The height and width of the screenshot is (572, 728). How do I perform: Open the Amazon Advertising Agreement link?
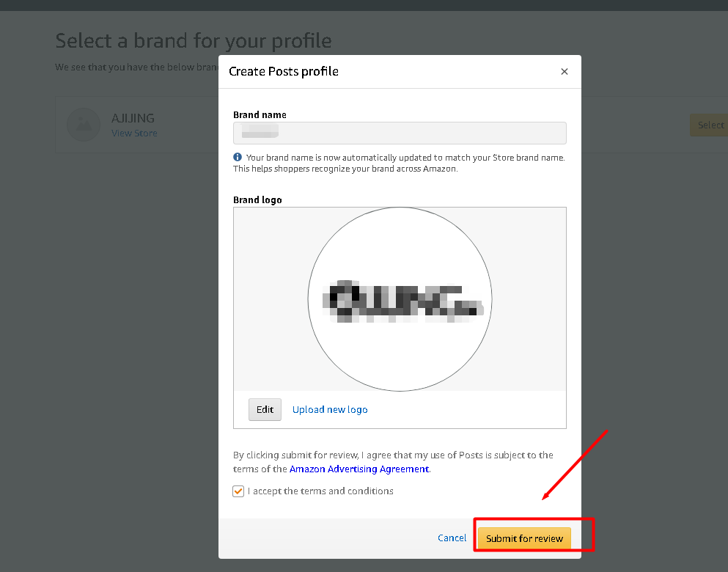[x=359, y=469]
